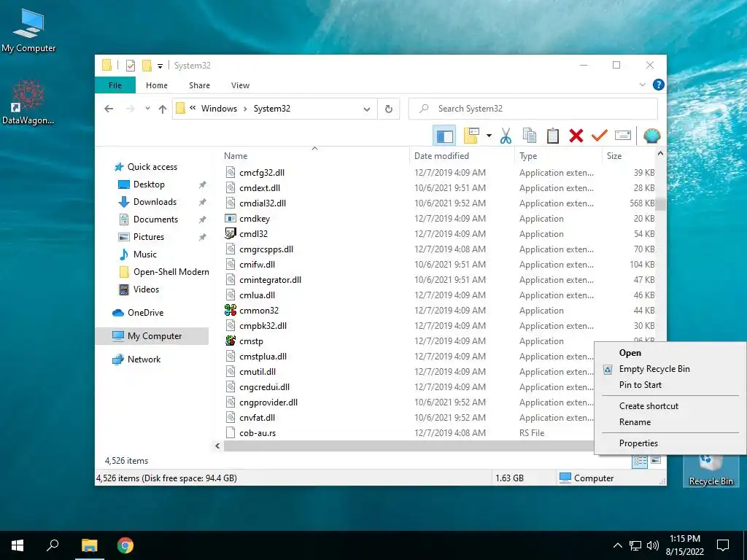The image size is (747, 560).
Task: Expand the address bar history dropdown
Action: pyautogui.click(x=367, y=109)
